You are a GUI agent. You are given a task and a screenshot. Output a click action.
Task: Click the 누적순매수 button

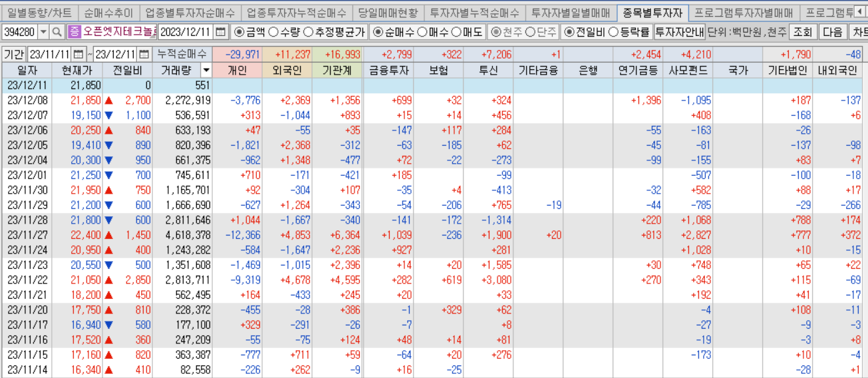point(182,54)
